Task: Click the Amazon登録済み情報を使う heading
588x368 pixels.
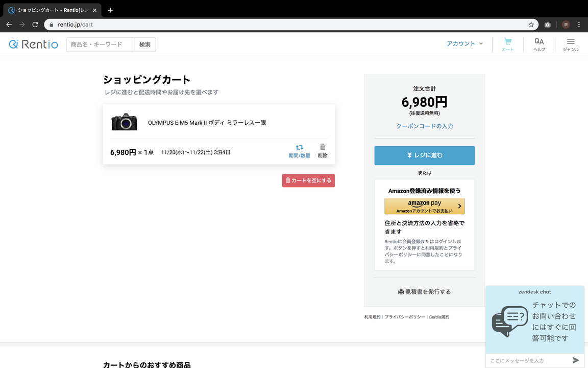Action: coord(425,191)
